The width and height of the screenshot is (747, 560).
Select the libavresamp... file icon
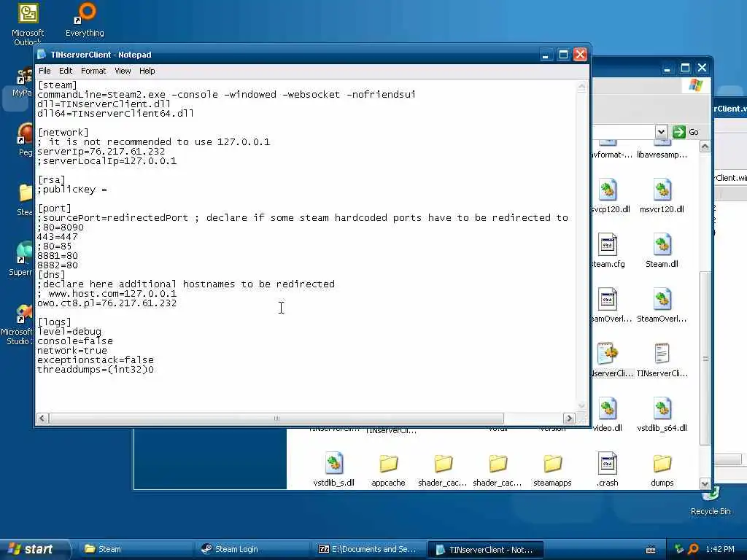coord(662,144)
